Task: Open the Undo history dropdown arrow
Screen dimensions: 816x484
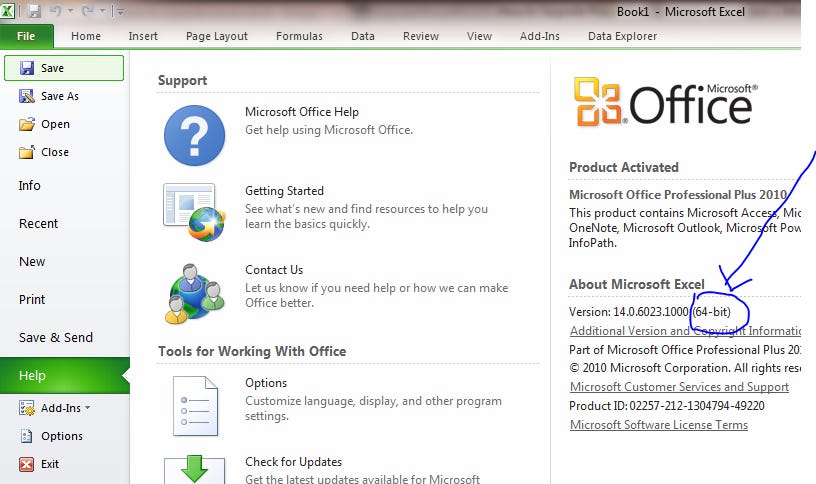Action: click(x=70, y=11)
